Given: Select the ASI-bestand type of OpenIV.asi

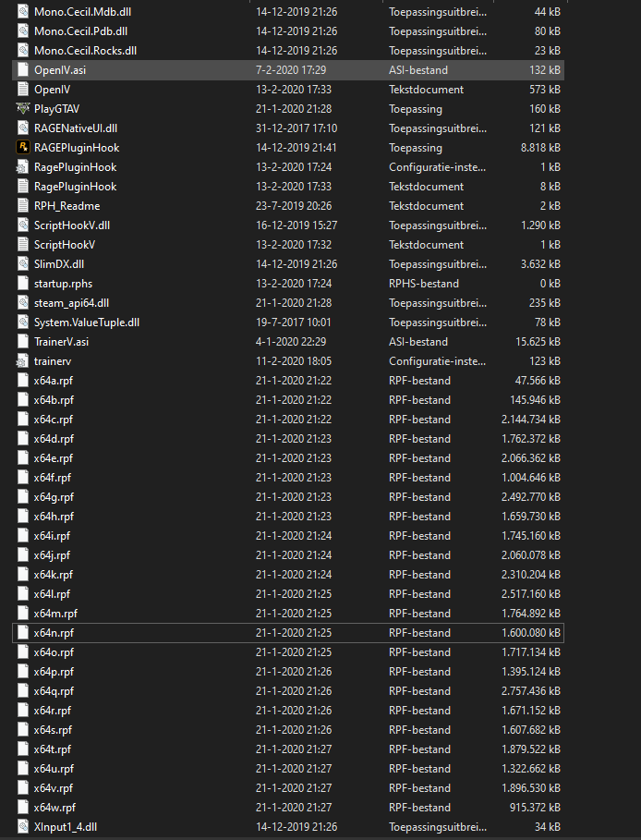Looking at the screenshot, I should click(418, 69).
